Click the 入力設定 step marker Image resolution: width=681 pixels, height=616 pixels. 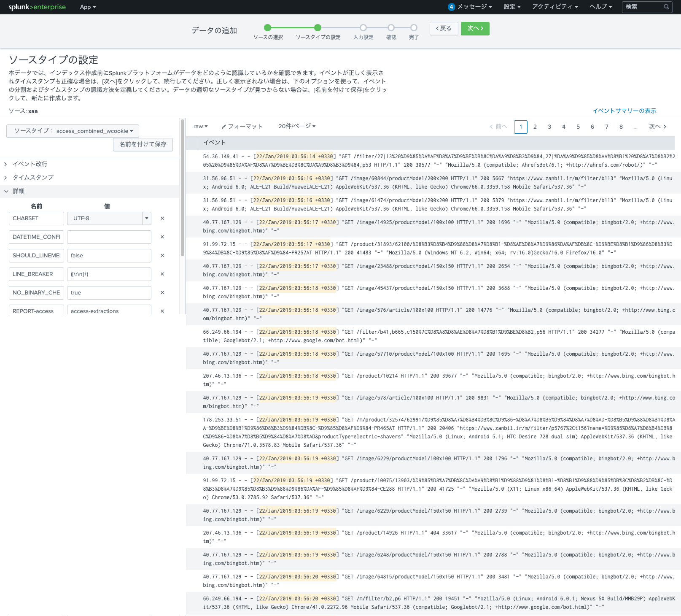click(x=363, y=28)
